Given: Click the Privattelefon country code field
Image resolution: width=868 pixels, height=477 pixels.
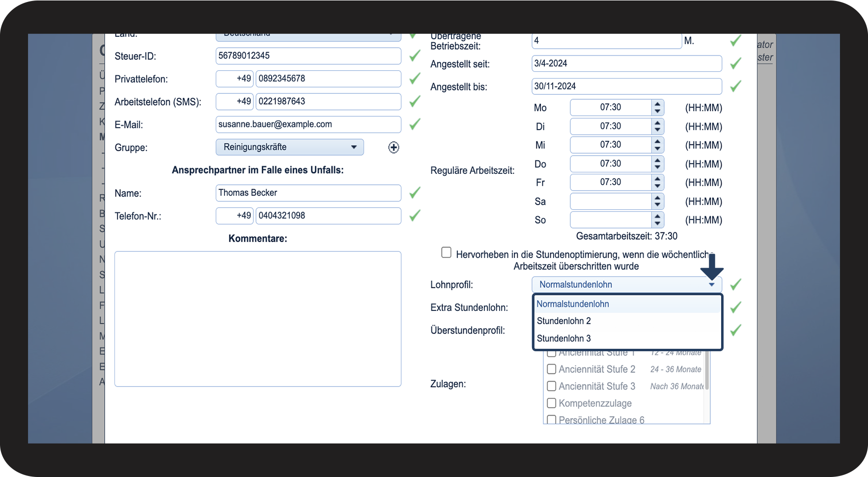Looking at the screenshot, I should click(x=235, y=79).
